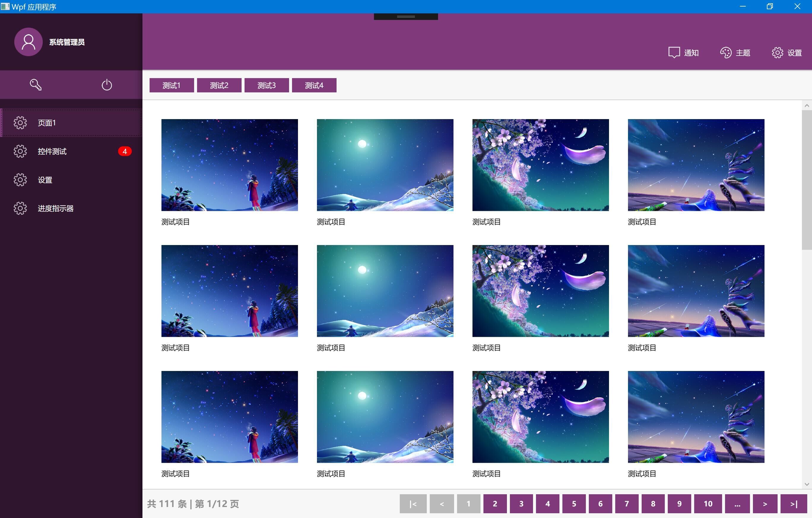The image size is (812, 518).
Task: Jump to last page button
Action: [x=794, y=503]
